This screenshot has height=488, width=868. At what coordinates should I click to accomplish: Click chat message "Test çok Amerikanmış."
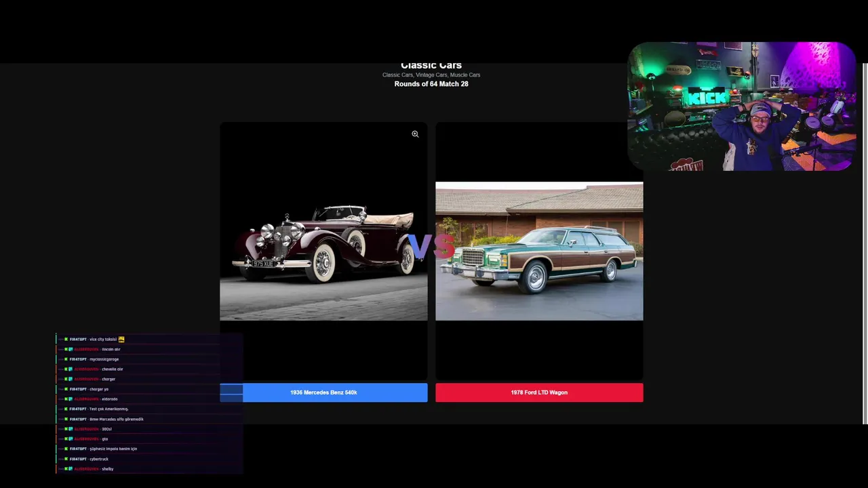pyautogui.click(x=108, y=409)
